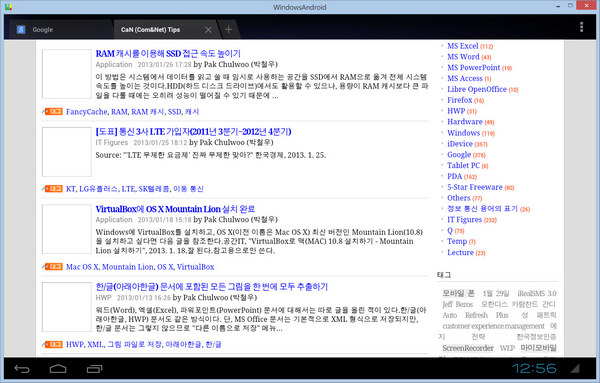
Task: Click the 12:56 clock in status bar
Action: (x=534, y=368)
